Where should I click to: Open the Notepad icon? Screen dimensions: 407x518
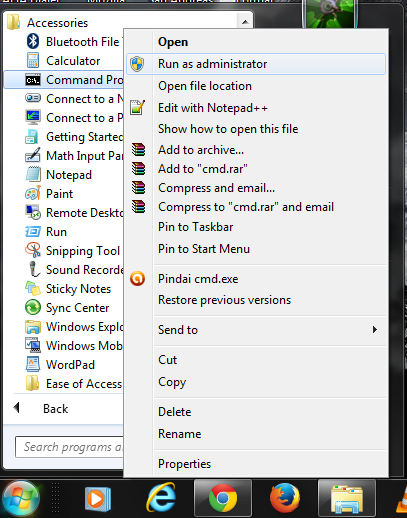pyautogui.click(x=33, y=174)
